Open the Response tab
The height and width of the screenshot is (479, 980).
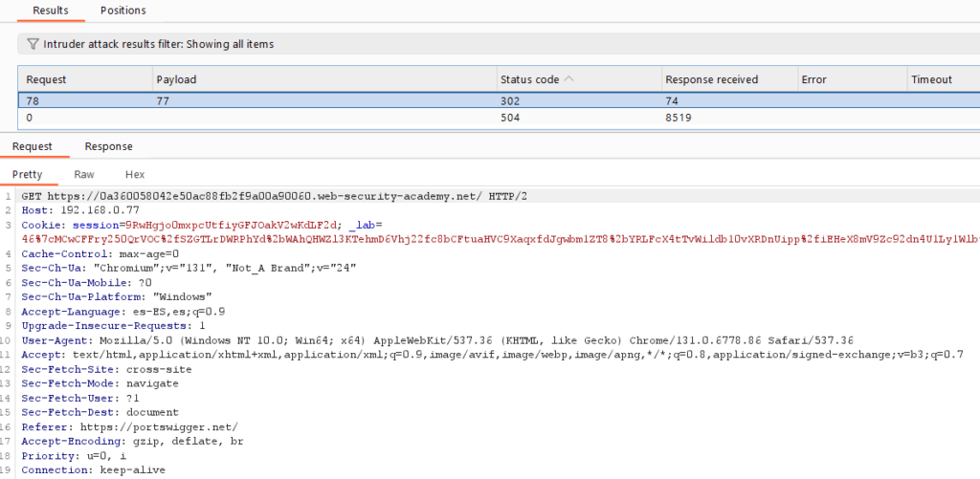coord(109,147)
